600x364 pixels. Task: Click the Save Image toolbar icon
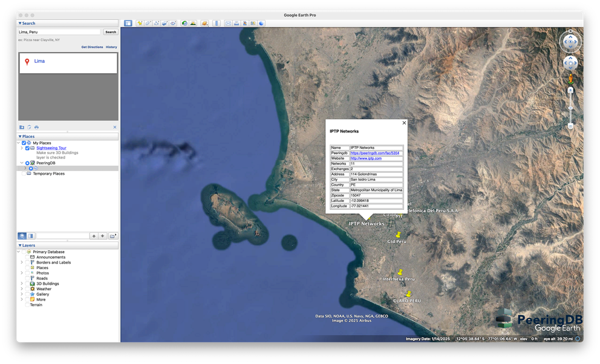pos(245,24)
